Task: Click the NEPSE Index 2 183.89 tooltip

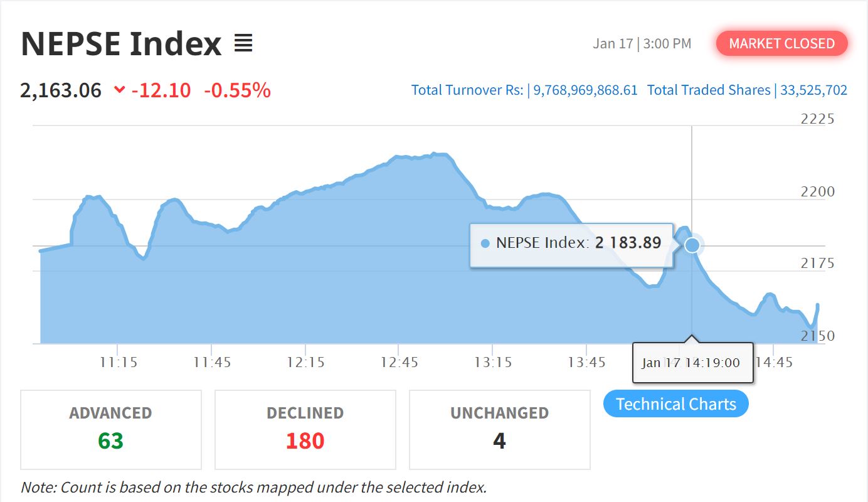Action: [571, 243]
